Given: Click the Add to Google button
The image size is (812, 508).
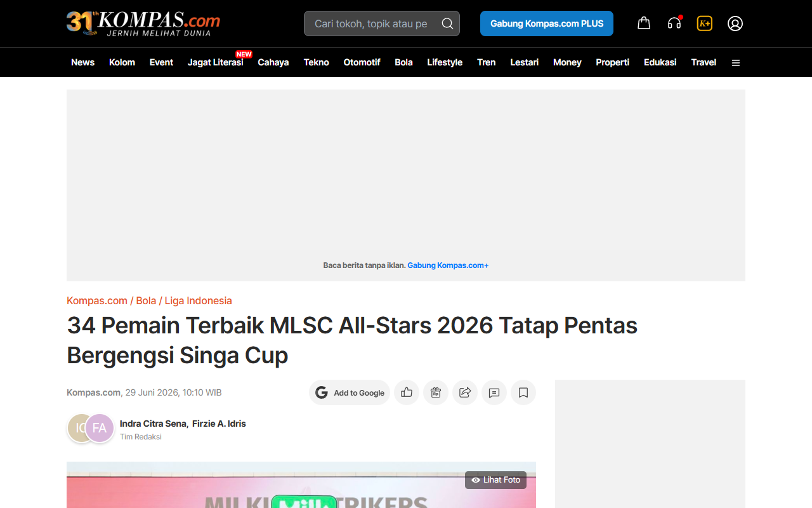Looking at the screenshot, I should 350,392.
